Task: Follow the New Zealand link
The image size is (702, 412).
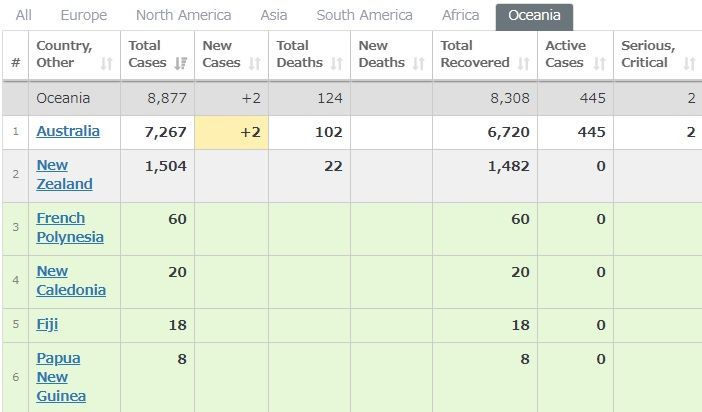Action: pyautogui.click(x=64, y=175)
